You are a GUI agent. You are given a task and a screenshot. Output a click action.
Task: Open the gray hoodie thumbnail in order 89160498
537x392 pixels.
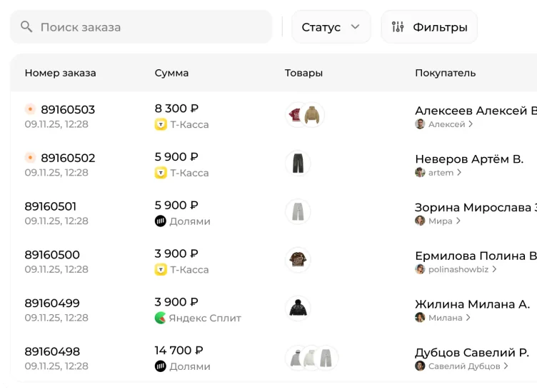point(294,358)
